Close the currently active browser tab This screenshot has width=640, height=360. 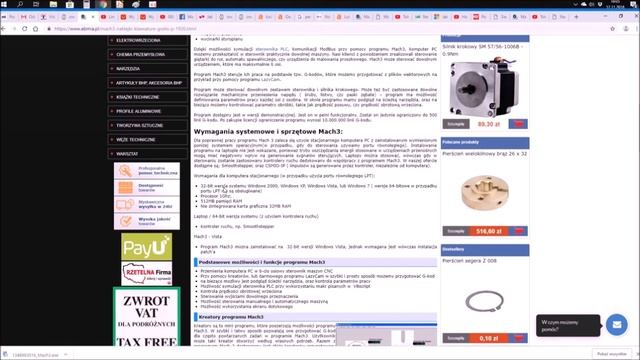pyautogui.click(x=93, y=17)
